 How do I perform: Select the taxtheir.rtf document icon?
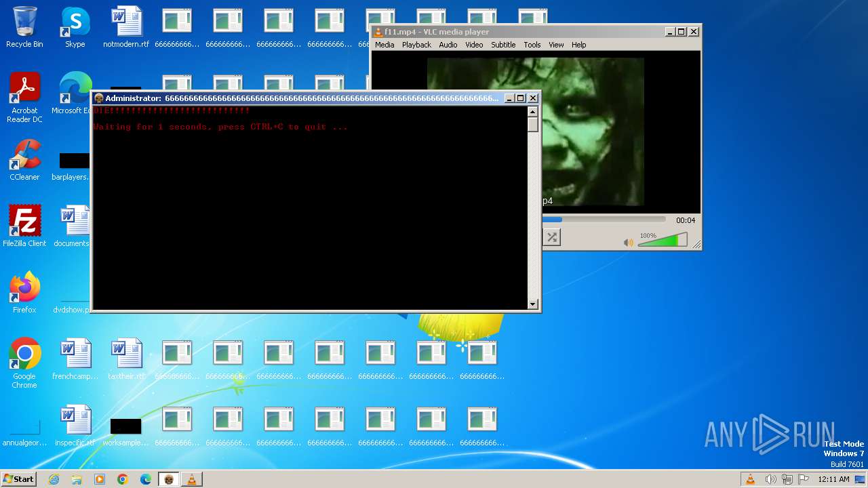pyautogui.click(x=126, y=360)
